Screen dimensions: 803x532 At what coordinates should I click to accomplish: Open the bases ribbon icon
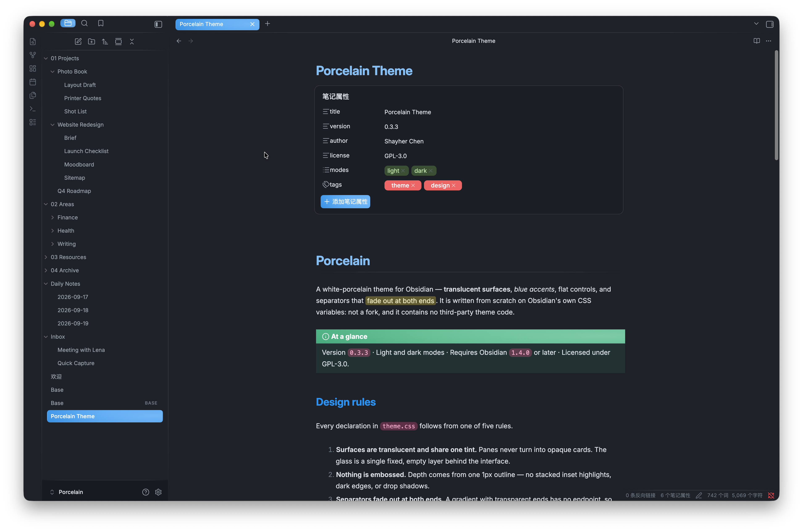33,122
